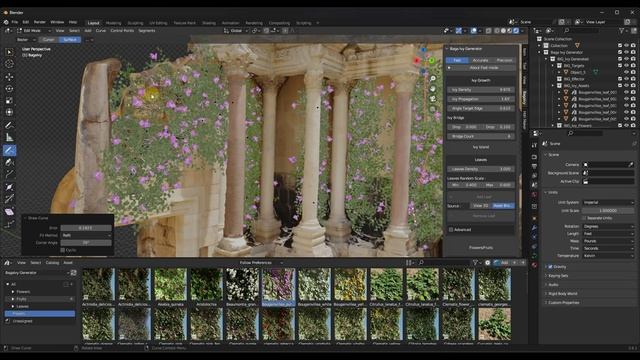Open the Tool properties tab icon
Viewport: 640px width, 360px height.
click(x=534, y=145)
